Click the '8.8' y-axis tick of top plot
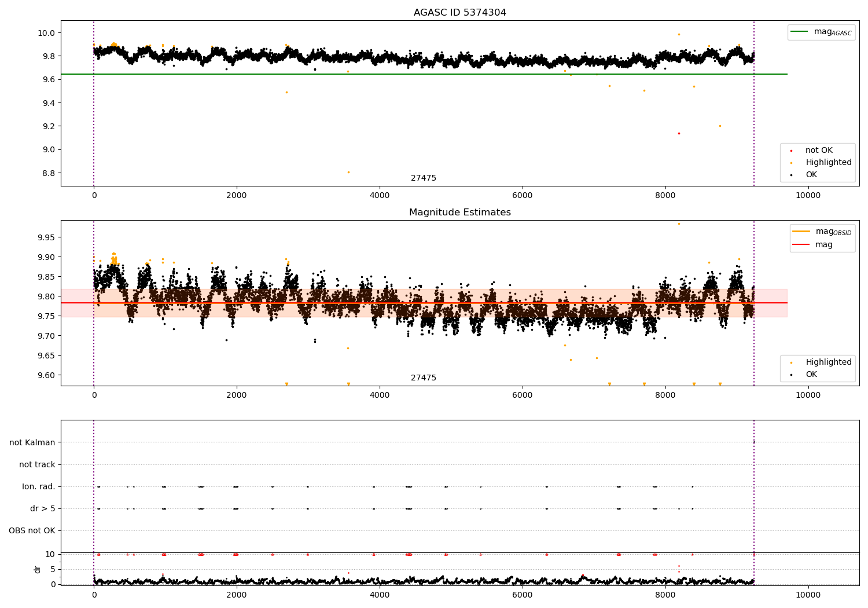 [x=49, y=173]
